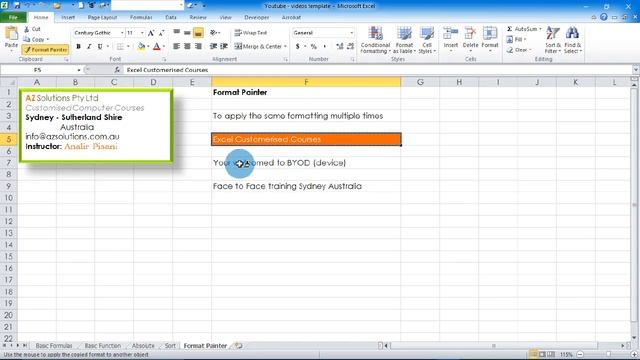Open Cell Styles gallery
Screen dimensions: 640x360
(x=427, y=40)
